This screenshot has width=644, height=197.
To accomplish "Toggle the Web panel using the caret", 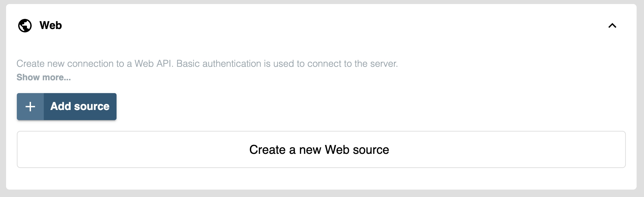I will (x=612, y=26).
